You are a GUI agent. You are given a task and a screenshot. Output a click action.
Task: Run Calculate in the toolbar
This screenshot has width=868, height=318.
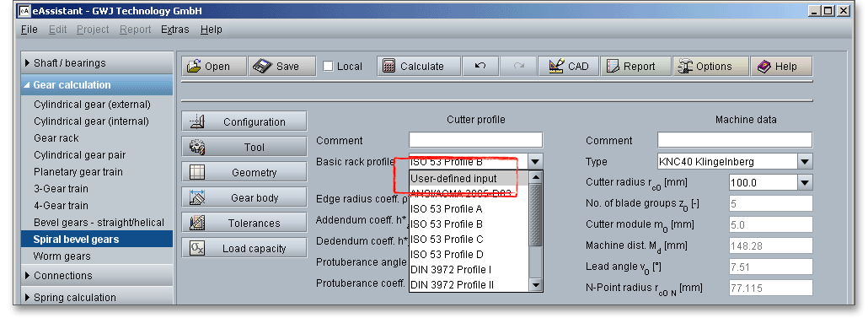click(419, 67)
